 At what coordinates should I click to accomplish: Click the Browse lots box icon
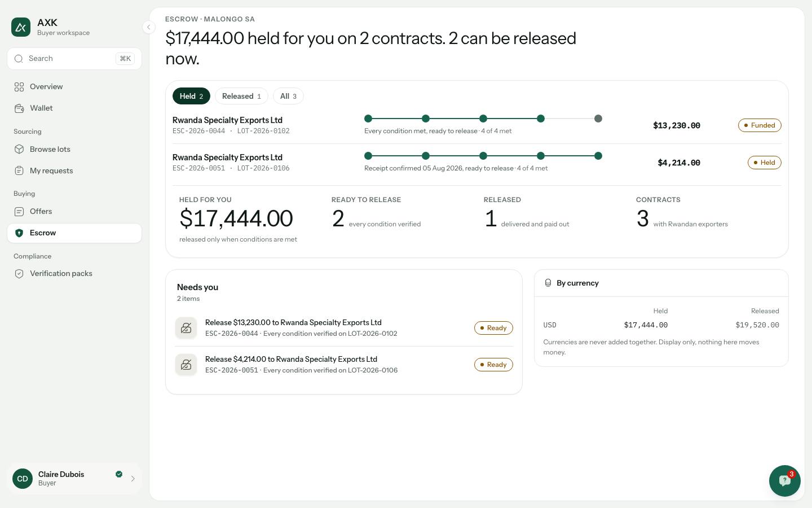(19, 150)
